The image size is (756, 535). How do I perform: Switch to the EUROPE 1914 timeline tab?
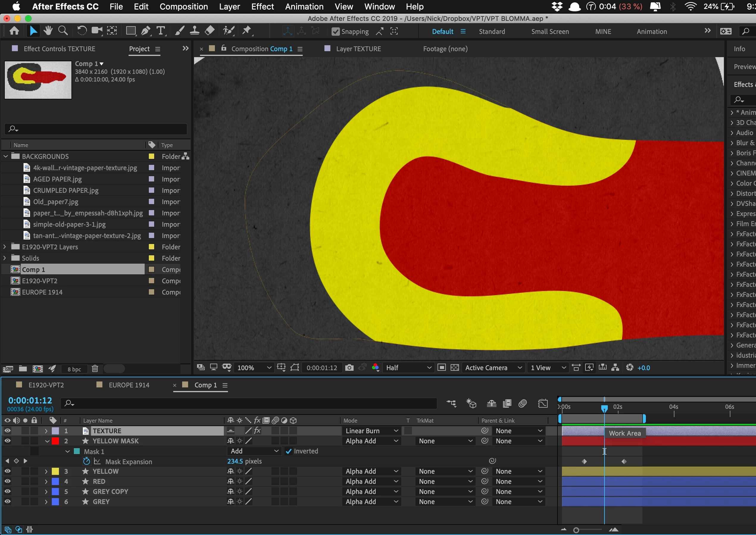point(129,385)
